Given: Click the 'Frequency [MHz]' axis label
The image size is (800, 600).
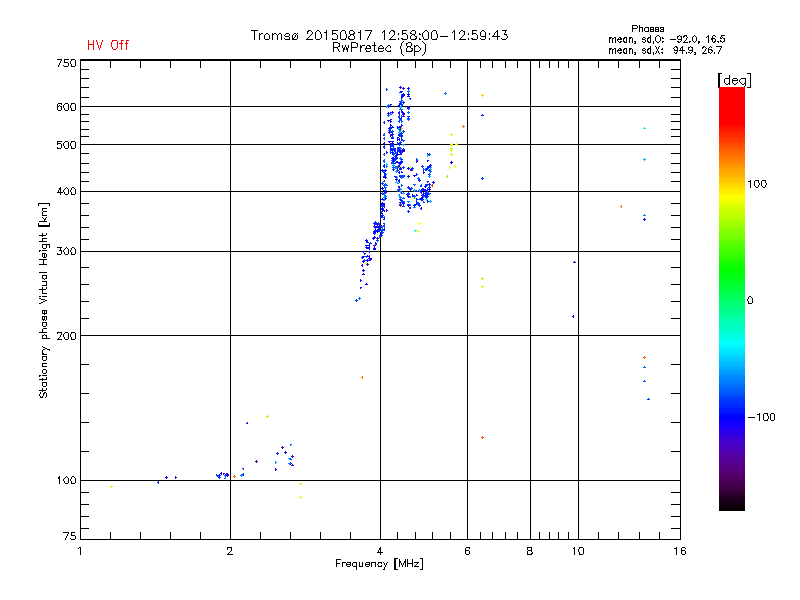Looking at the screenshot, I should 379,564.
